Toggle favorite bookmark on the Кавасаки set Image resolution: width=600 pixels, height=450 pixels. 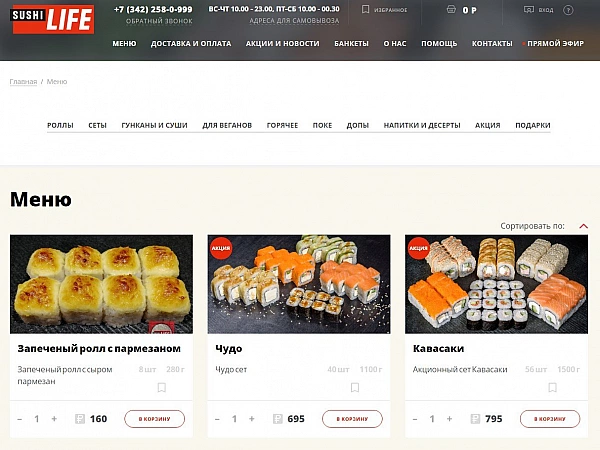tap(552, 388)
